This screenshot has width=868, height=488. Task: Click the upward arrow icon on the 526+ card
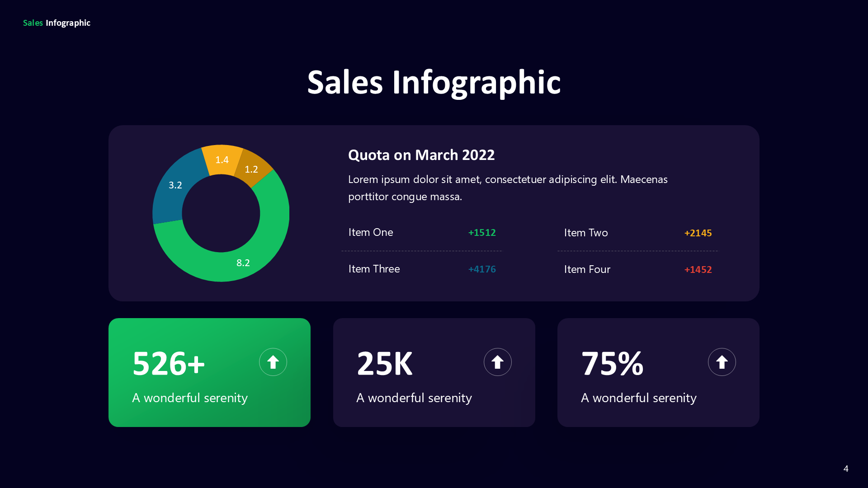coord(273,361)
